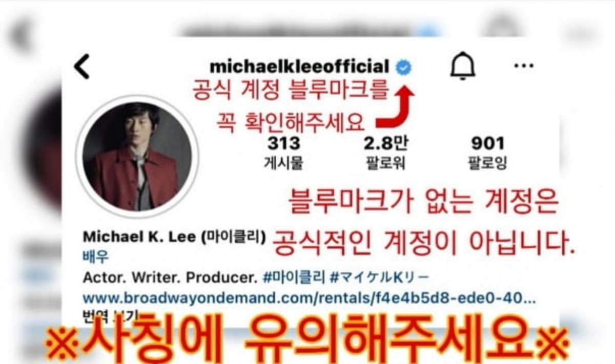Tap the Actor. Writer. Producer. bio text
This screenshot has height=364, width=615.
[169, 278]
